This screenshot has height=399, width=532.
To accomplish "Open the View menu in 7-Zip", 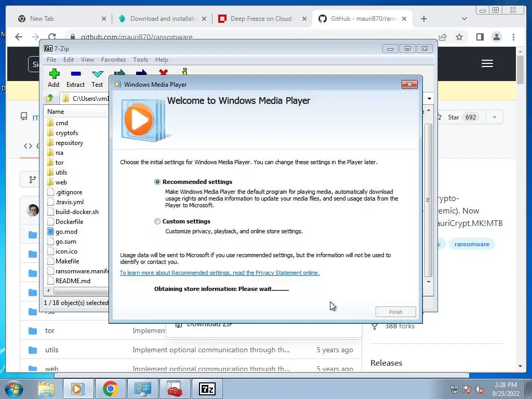I will pyautogui.click(x=87, y=60).
